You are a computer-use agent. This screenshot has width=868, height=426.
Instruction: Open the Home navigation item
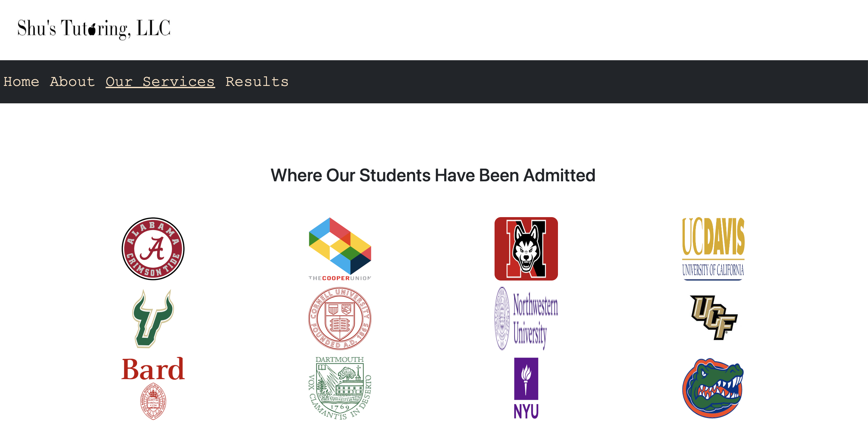pyautogui.click(x=21, y=81)
